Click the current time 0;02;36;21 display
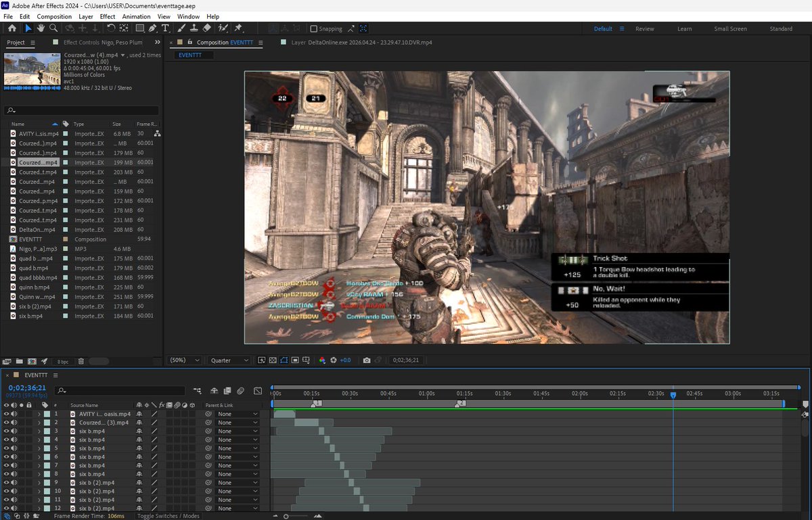 point(27,387)
